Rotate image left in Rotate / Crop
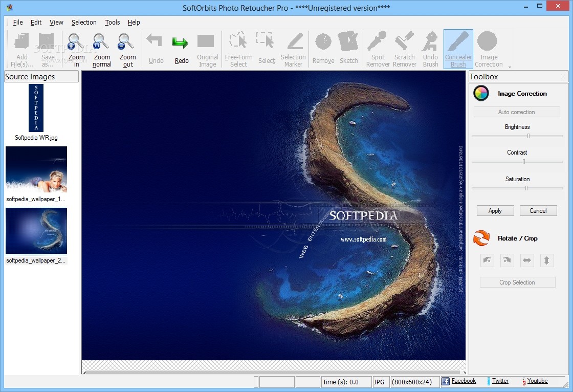Image resolution: width=573 pixels, height=392 pixels. pyautogui.click(x=487, y=260)
